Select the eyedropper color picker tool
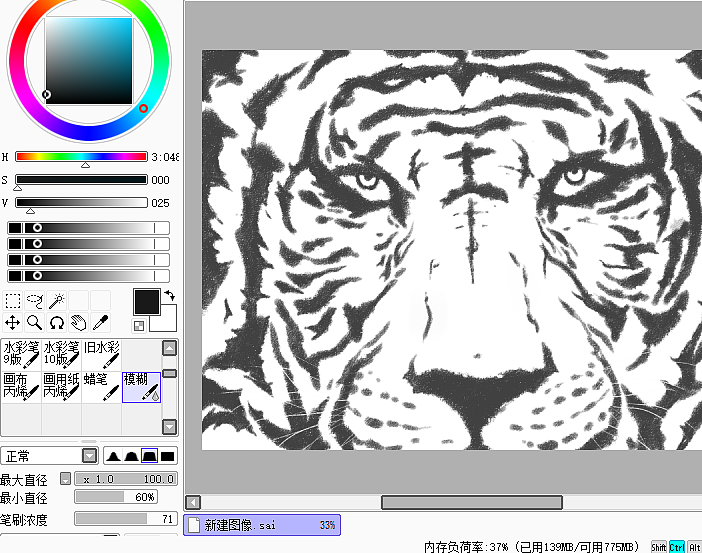The height and width of the screenshot is (553, 702). pyautogui.click(x=101, y=322)
